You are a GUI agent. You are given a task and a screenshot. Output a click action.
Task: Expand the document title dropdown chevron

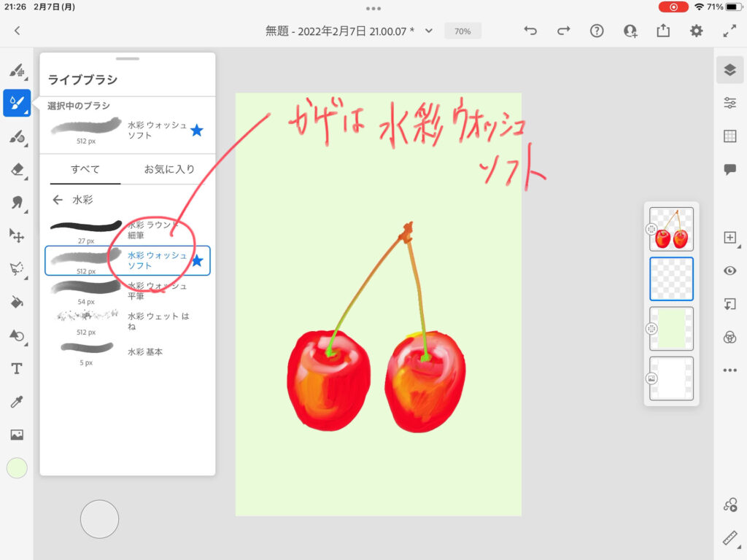[429, 31]
